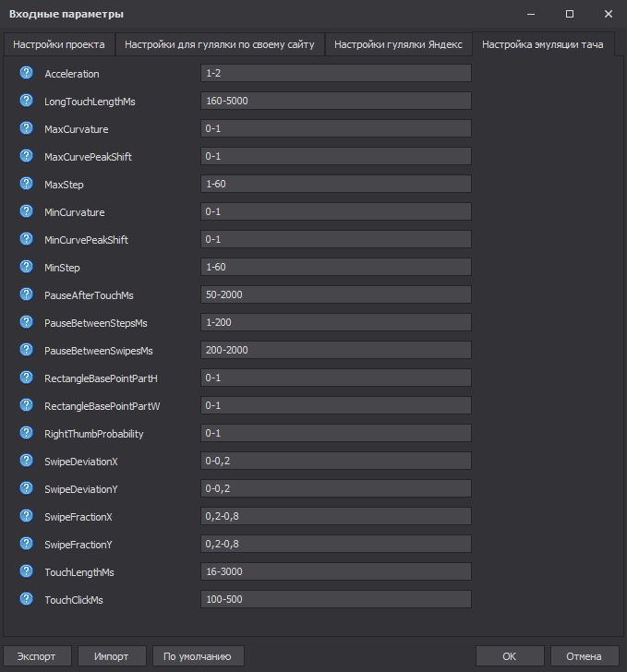Viewport: 627px width, 672px height.
Task: Click the PauseBetweenStepsMs input field
Action: (336, 322)
